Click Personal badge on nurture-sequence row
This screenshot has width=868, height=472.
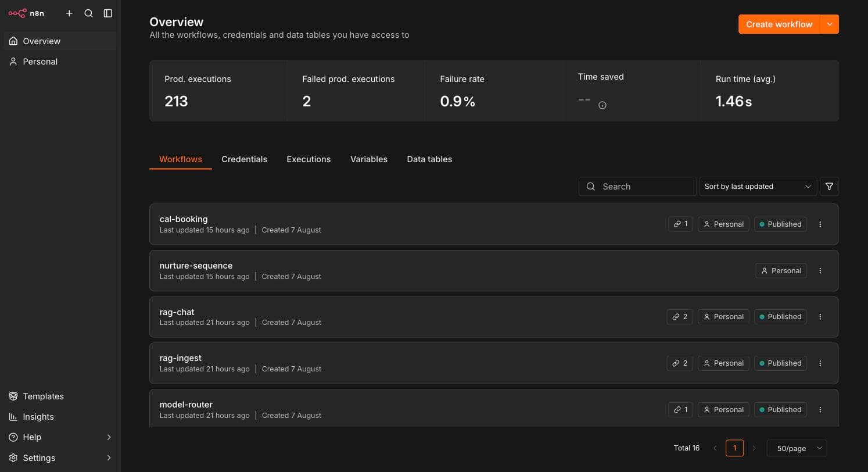click(x=781, y=271)
